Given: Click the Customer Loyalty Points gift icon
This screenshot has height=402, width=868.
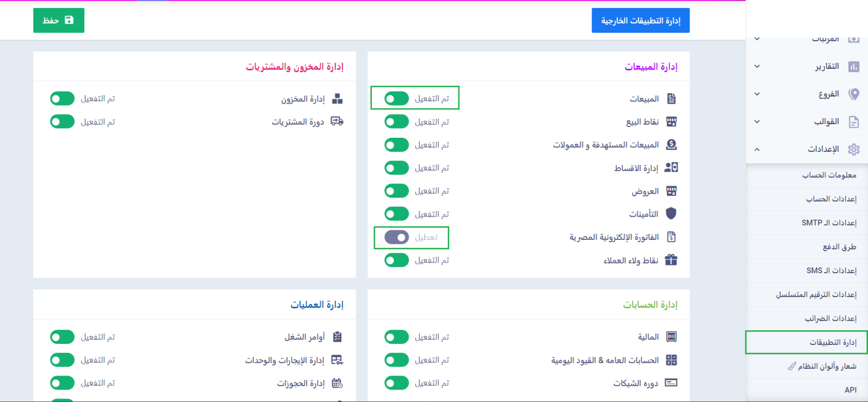Looking at the screenshot, I should tap(671, 260).
